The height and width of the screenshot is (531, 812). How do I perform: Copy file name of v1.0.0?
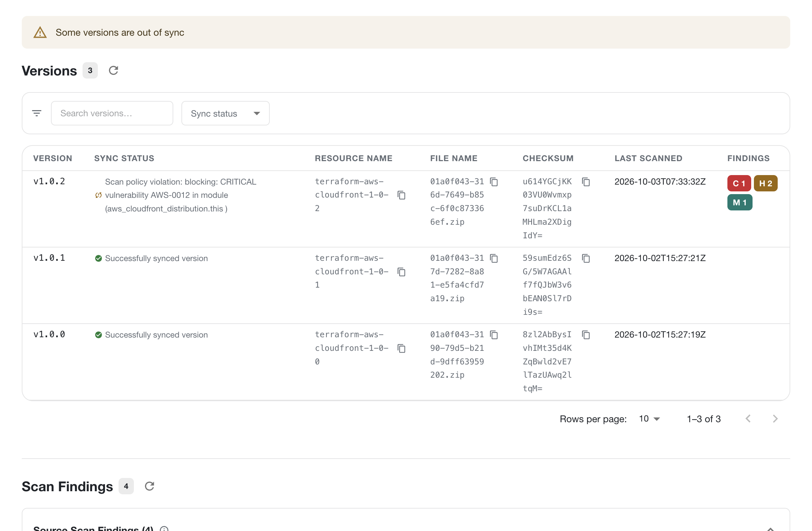(494, 335)
